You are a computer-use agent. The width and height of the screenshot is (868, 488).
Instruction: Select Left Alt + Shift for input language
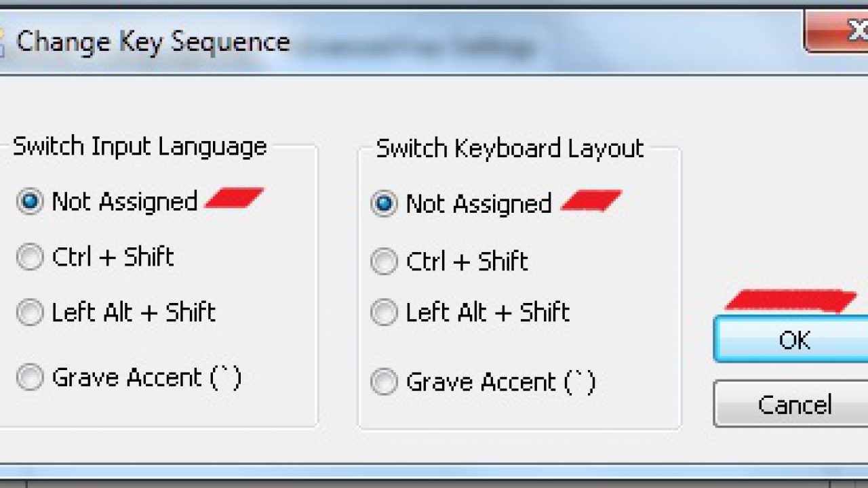pyautogui.click(x=30, y=312)
